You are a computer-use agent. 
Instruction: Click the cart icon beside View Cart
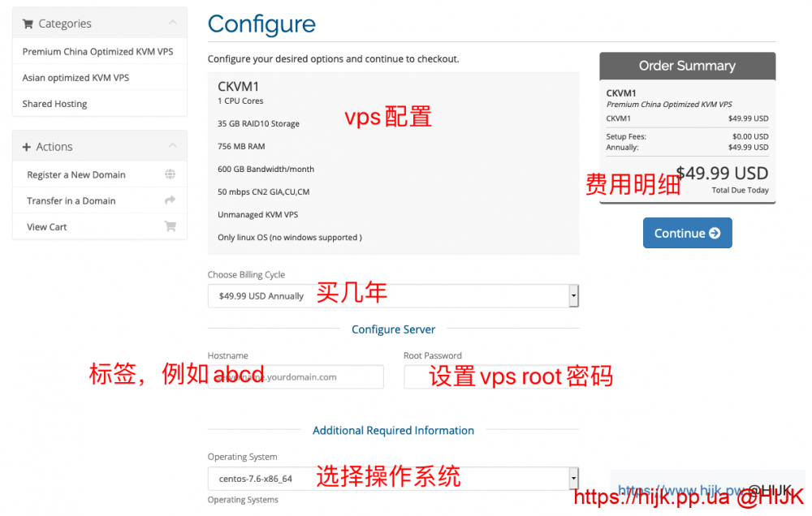pos(170,226)
